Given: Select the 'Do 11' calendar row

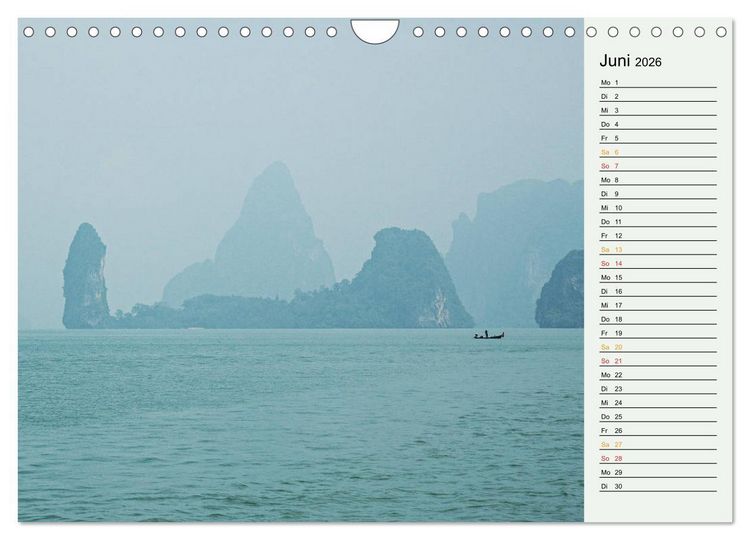Looking at the screenshot, I should [x=658, y=222].
